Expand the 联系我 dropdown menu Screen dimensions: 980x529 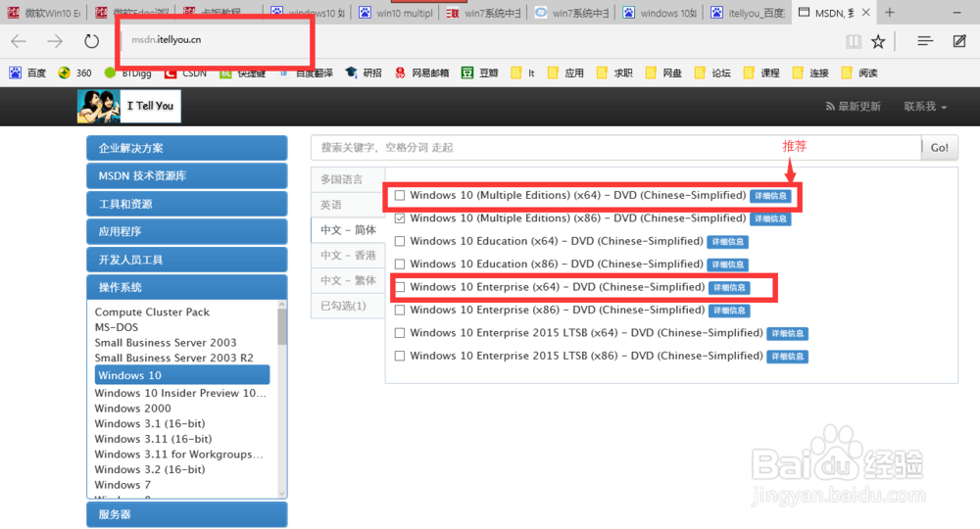click(925, 106)
